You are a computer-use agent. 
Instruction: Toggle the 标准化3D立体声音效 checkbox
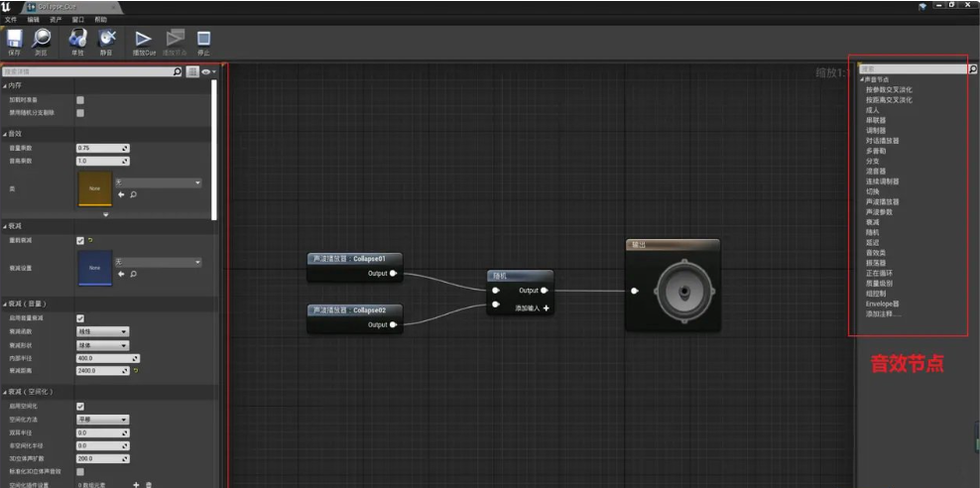(80, 472)
